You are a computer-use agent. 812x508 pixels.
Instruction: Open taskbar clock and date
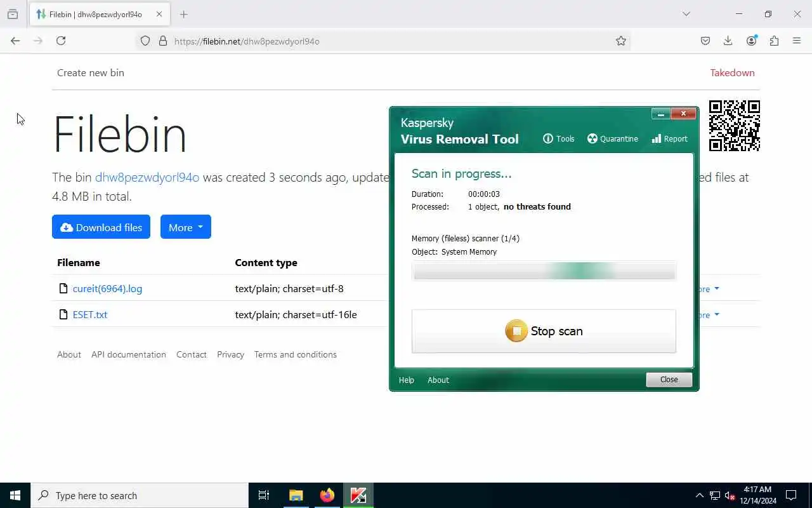[758, 495]
